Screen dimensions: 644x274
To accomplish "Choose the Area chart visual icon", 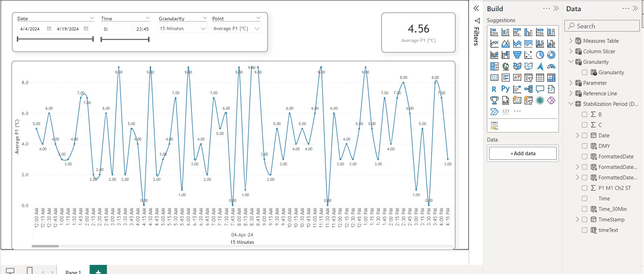I will 506,44.
